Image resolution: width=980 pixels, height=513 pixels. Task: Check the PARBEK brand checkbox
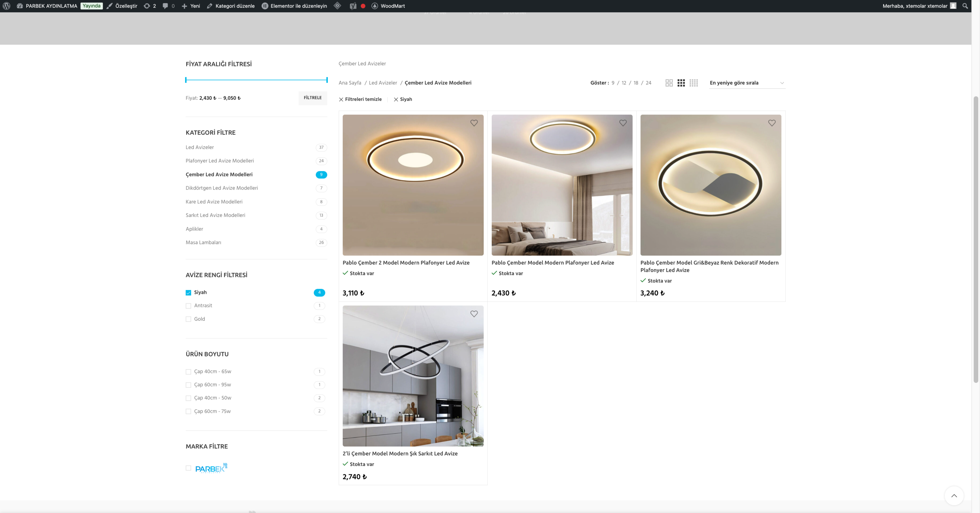click(188, 468)
